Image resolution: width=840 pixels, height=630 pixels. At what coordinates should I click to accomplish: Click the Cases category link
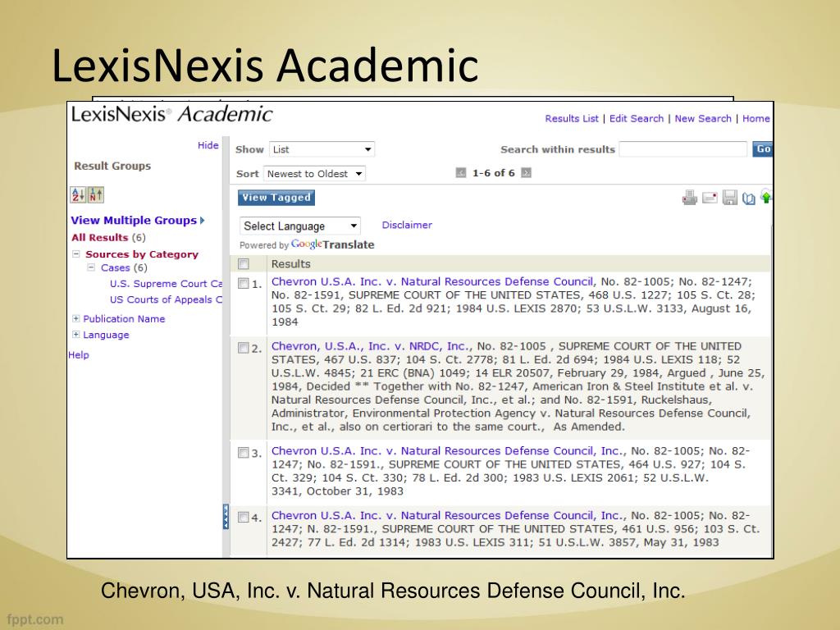116,267
